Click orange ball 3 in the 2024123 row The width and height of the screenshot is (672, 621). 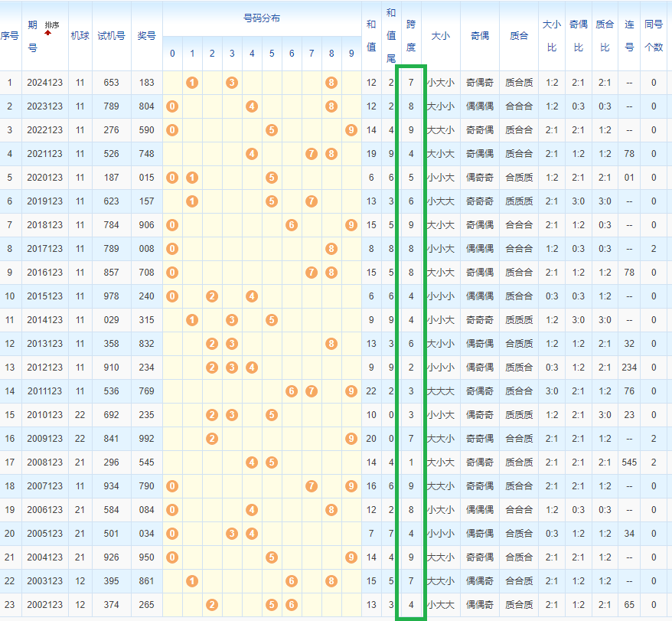(232, 83)
